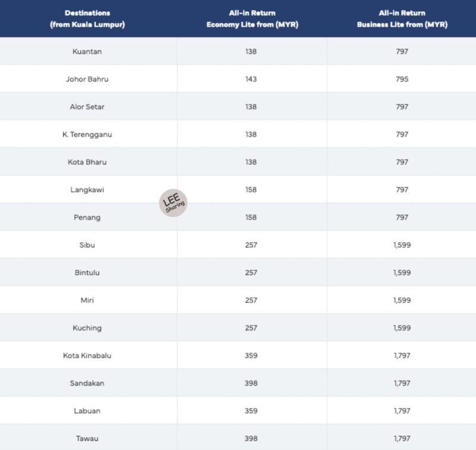
Task: Click Langkawi economy fare 158
Action: click(x=251, y=190)
